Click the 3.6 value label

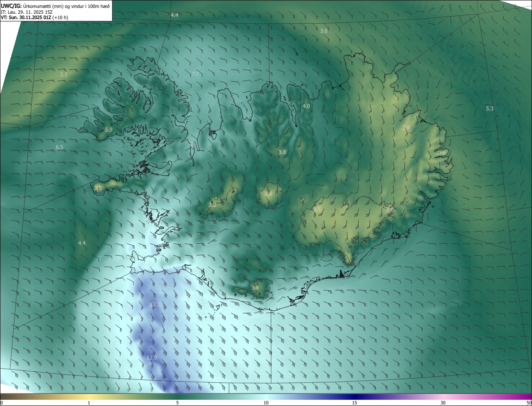point(324,31)
